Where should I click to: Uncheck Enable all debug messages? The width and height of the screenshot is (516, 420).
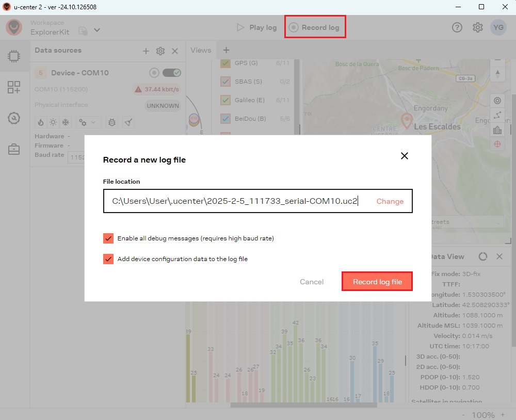pyautogui.click(x=108, y=238)
